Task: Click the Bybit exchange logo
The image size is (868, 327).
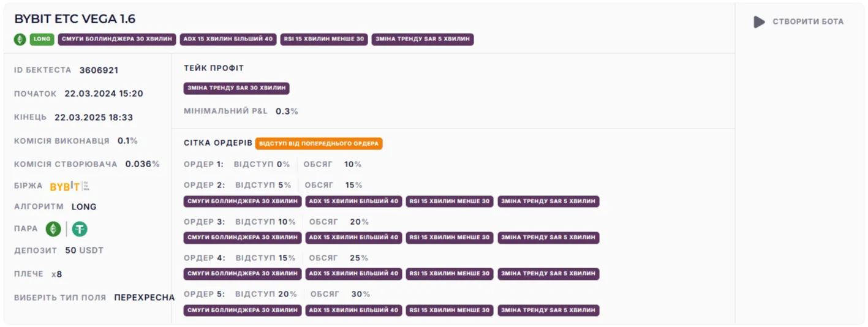Action: [x=69, y=186]
